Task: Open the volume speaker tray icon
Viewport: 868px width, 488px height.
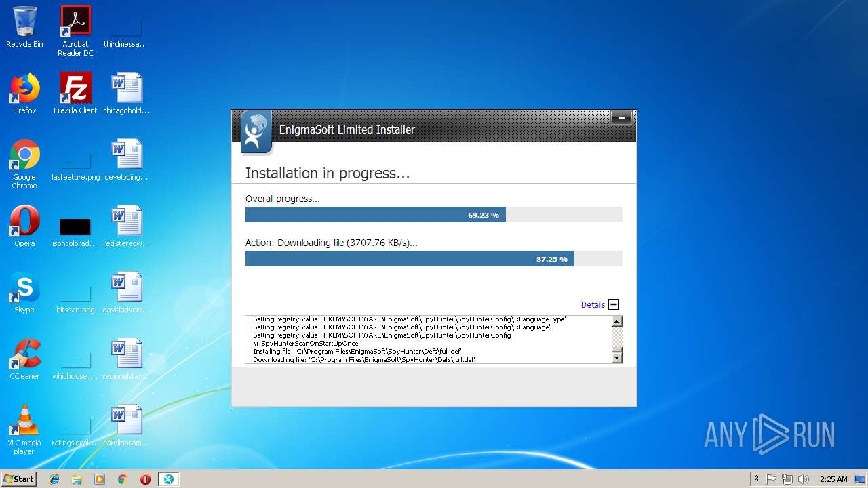Action: (x=804, y=479)
